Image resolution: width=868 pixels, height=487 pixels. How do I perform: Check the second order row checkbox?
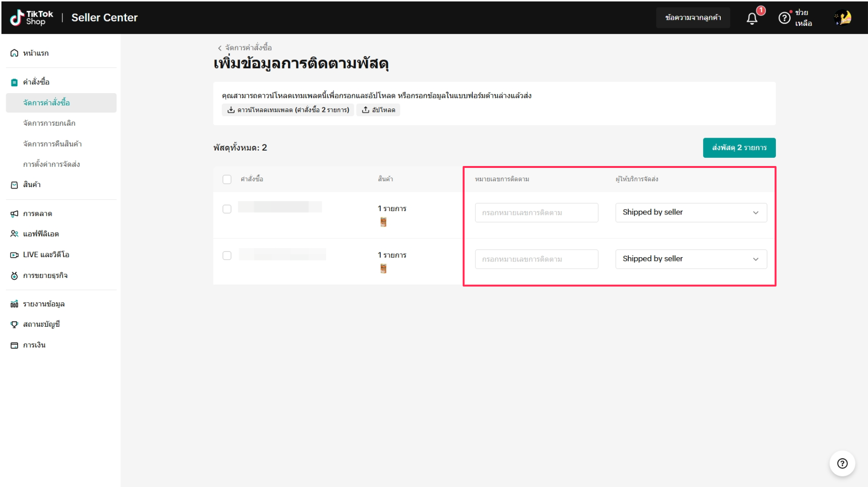click(x=227, y=256)
